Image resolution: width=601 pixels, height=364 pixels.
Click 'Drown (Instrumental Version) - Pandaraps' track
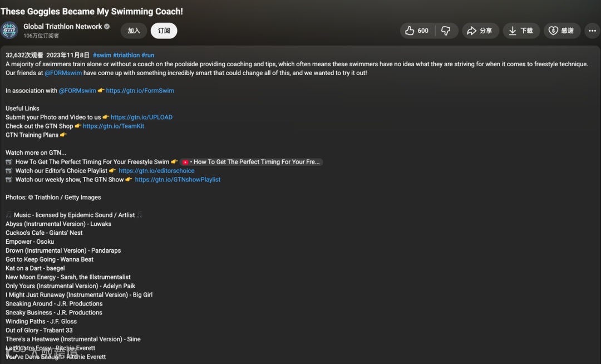(63, 250)
